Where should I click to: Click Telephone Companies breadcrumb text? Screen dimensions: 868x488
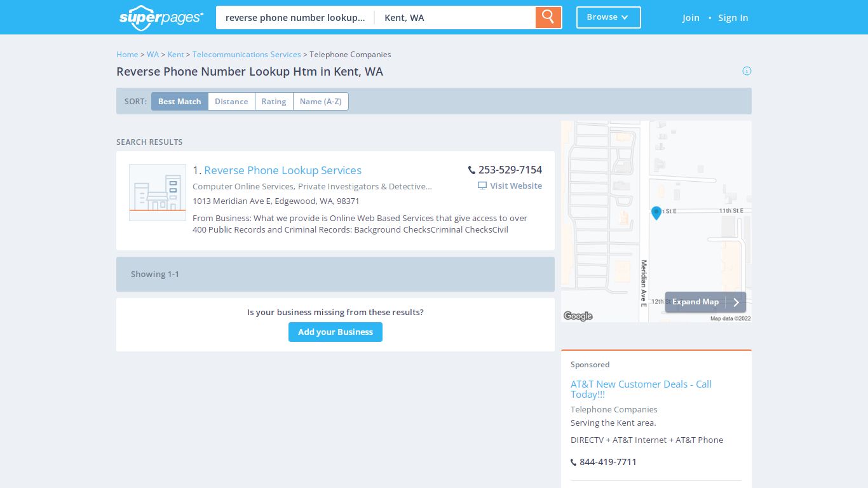pyautogui.click(x=350, y=54)
